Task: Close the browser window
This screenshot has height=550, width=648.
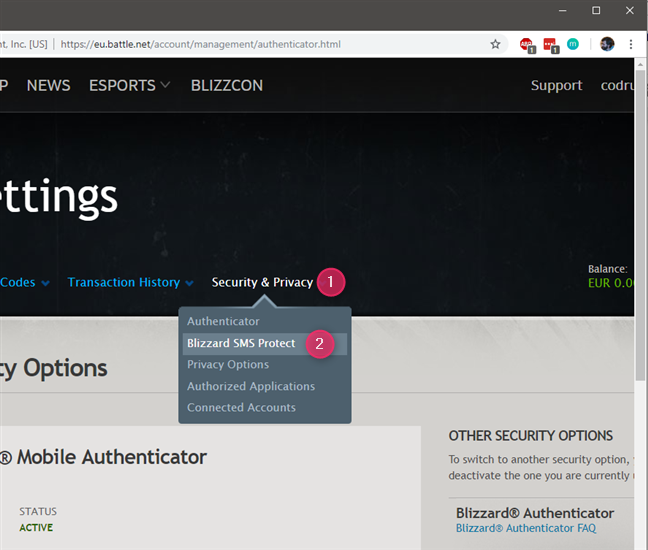Action: [x=629, y=11]
